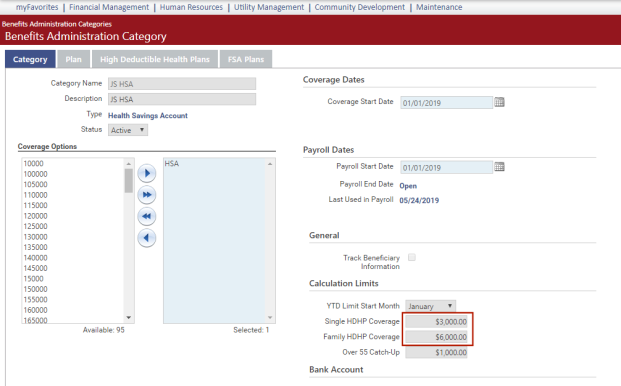This screenshot has height=386, width=621.
Task: Click Health Savings Account type text
Action: click(148, 116)
